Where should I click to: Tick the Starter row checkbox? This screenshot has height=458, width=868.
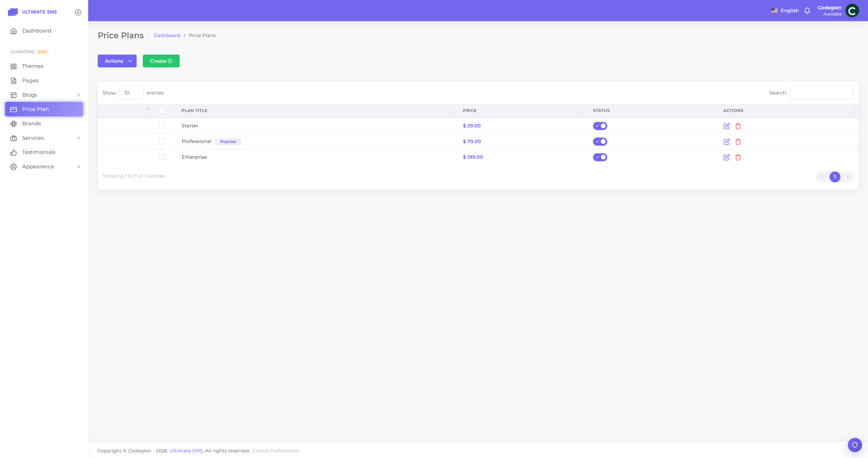click(162, 126)
